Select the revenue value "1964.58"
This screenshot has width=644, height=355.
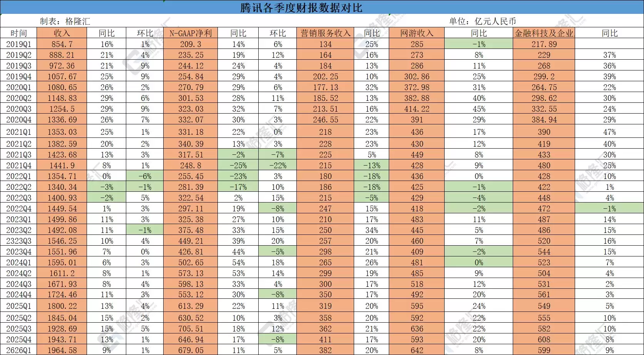[62, 350]
